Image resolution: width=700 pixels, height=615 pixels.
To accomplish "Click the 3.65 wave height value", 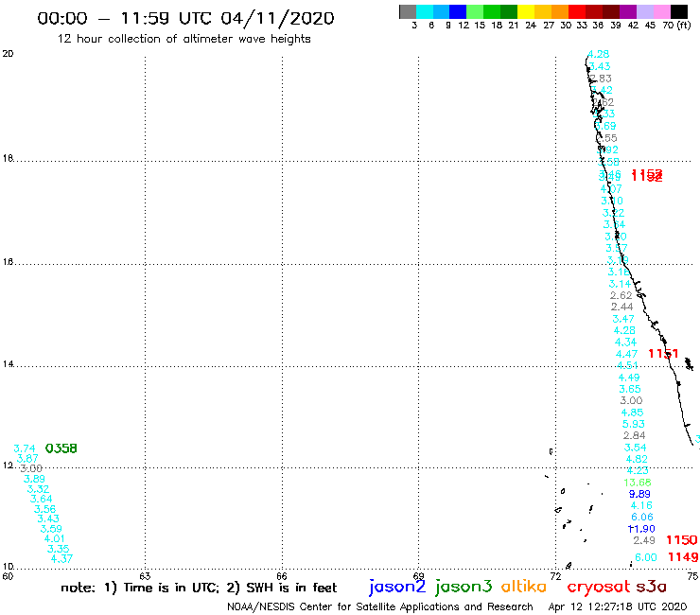I will [630, 389].
